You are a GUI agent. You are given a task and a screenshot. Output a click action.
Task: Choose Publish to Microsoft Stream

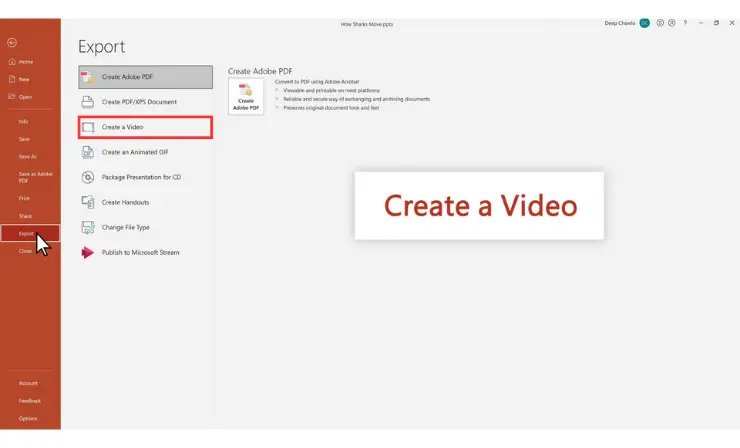click(145, 253)
